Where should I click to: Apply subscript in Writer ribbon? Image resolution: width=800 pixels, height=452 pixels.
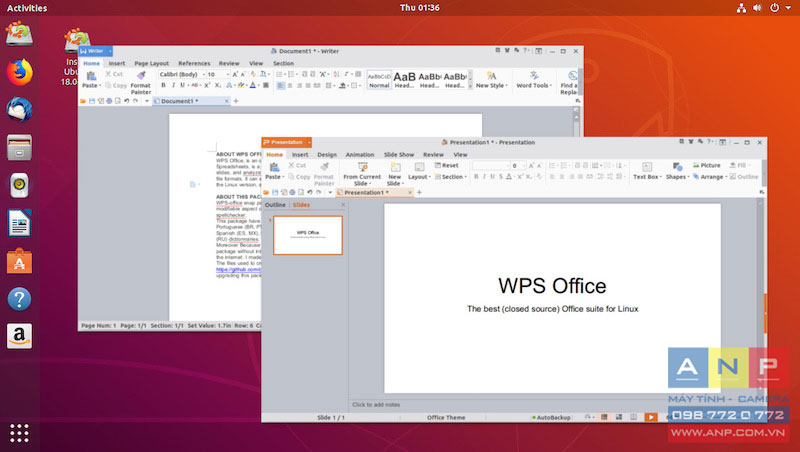coord(217,85)
